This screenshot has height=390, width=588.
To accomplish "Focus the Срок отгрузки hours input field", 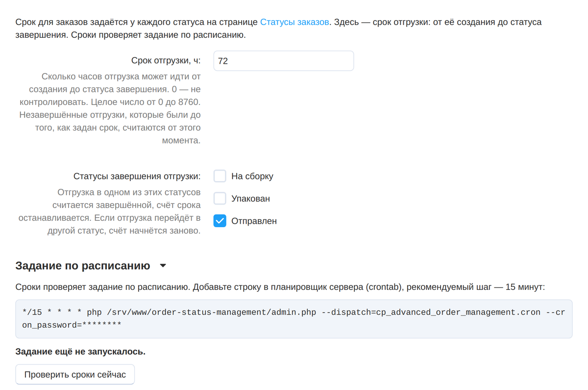I will 284,61.
